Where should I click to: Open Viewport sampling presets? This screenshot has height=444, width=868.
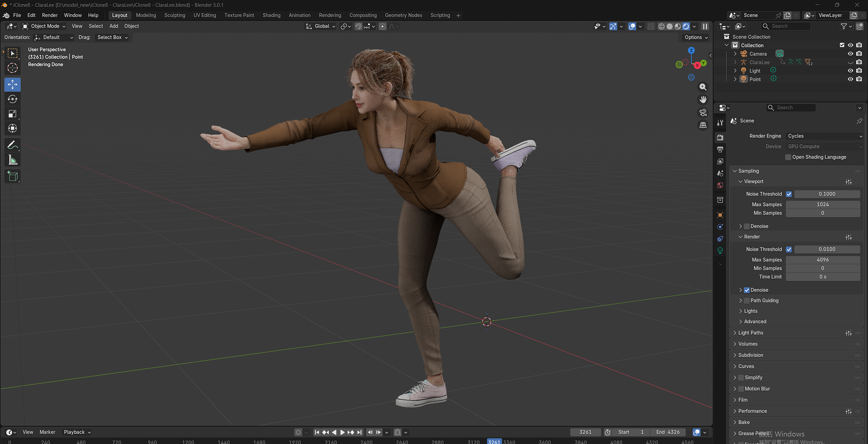click(848, 182)
